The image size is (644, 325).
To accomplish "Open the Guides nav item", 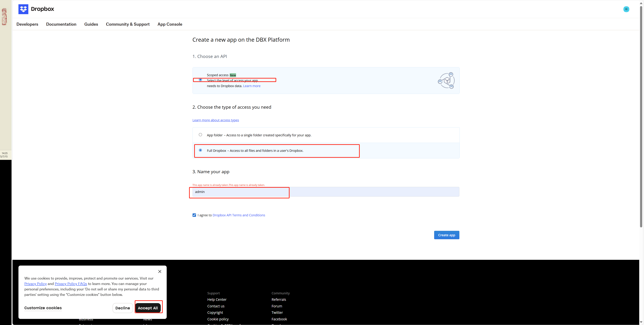I will coord(91,24).
